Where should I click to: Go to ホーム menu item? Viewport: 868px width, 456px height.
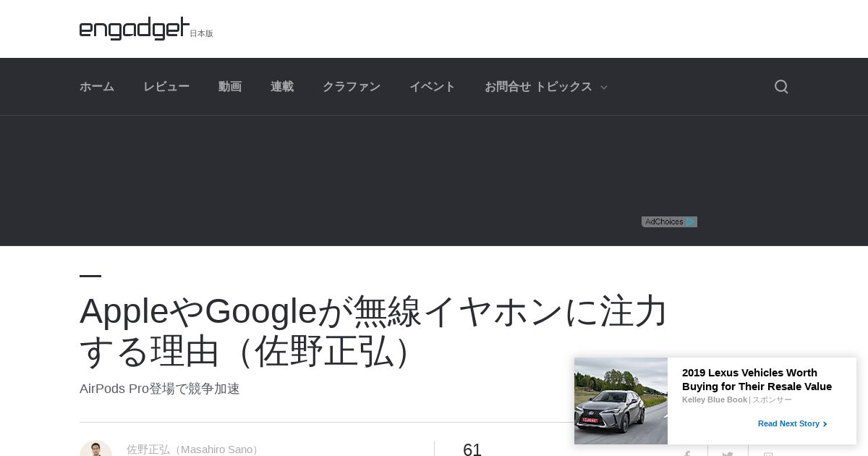pyautogui.click(x=97, y=87)
